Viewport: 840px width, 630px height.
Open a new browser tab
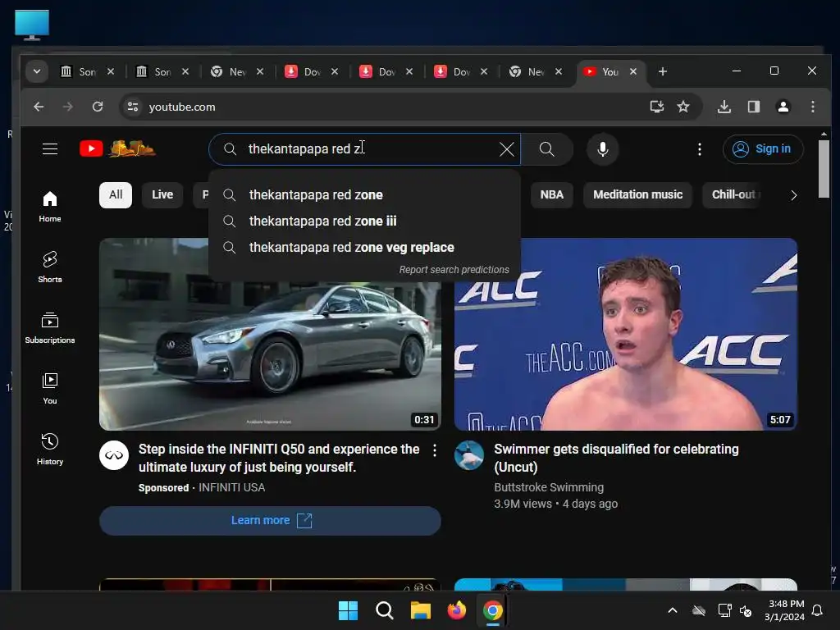click(x=663, y=71)
